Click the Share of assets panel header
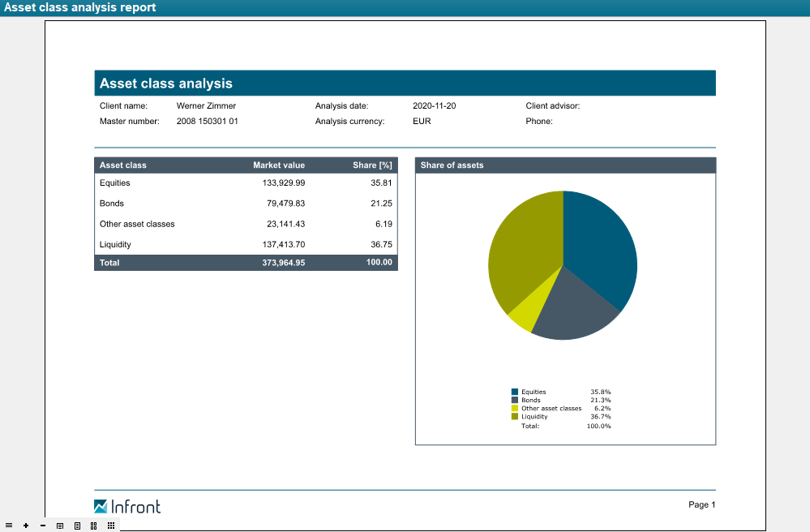 point(565,165)
